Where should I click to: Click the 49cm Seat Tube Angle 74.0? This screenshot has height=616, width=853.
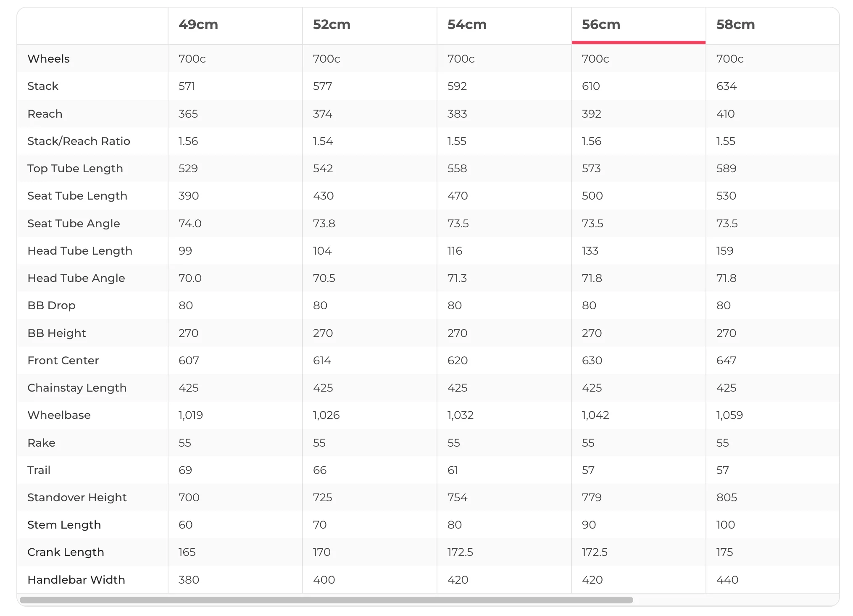[190, 224]
